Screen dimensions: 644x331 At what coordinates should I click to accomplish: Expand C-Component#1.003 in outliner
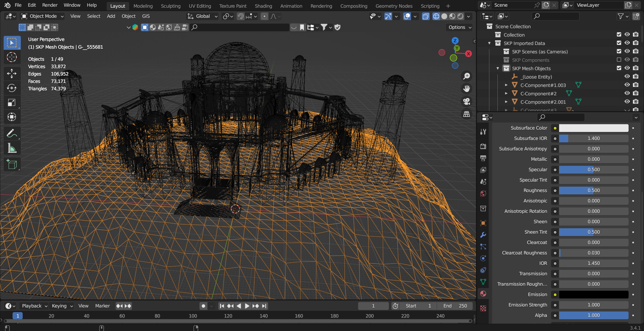click(506, 85)
